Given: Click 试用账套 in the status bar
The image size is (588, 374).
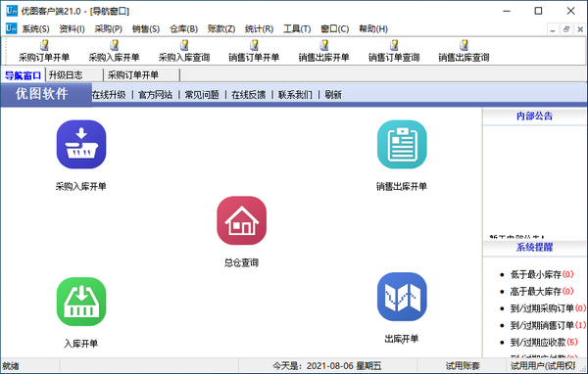Looking at the screenshot, I should (463, 366).
